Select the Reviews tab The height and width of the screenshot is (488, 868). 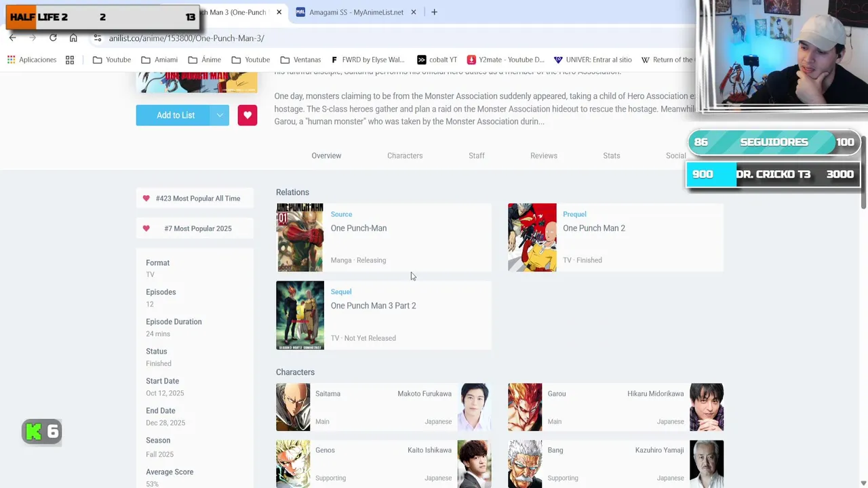tap(544, 156)
